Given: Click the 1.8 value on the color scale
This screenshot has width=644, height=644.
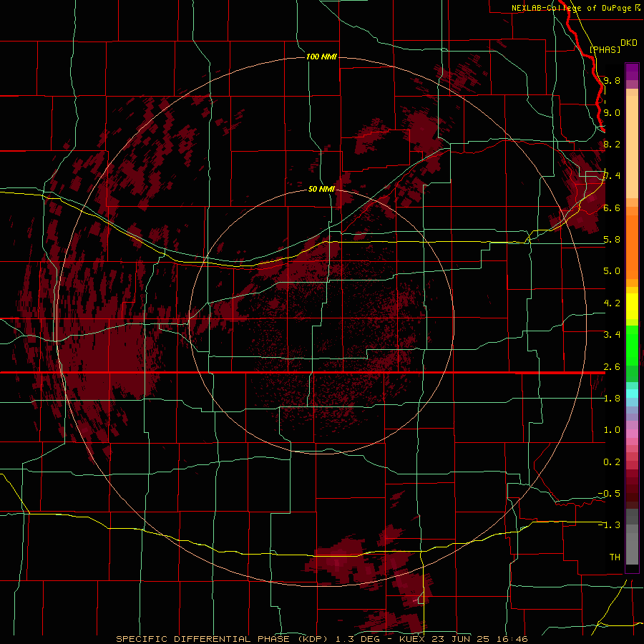Looking at the screenshot, I should 612,399.
